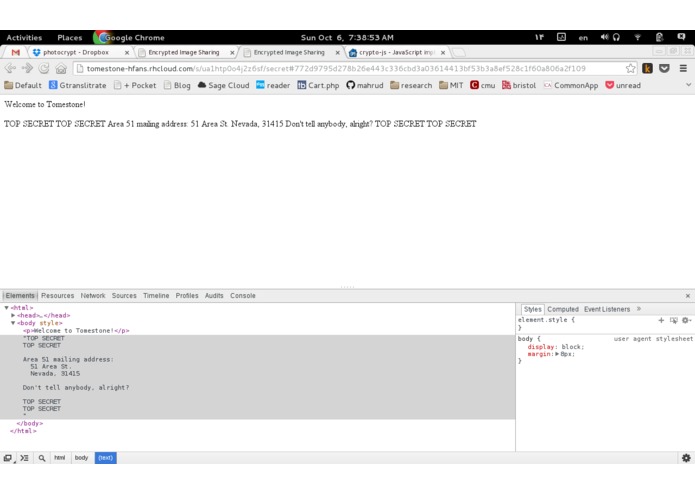Image resolution: width=695 pixels, height=494 pixels.
Task: Bookmark this page with the star
Action: (x=630, y=68)
